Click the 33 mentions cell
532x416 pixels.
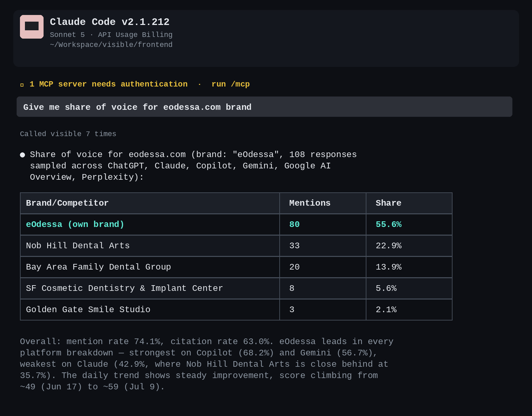tap(323, 246)
